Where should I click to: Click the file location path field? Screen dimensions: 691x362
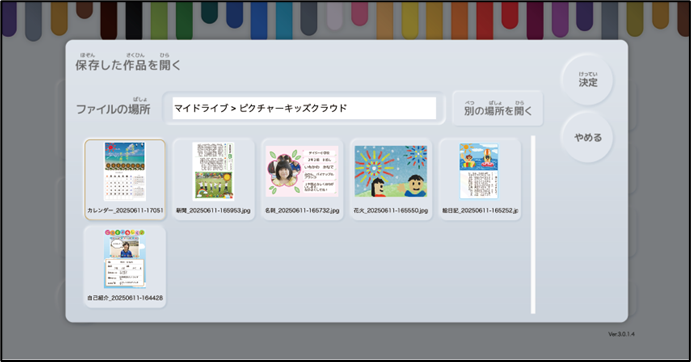click(x=304, y=108)
